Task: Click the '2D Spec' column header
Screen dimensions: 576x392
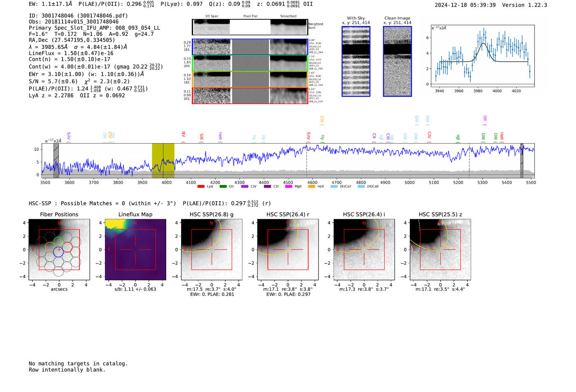Action: point(212,16)
